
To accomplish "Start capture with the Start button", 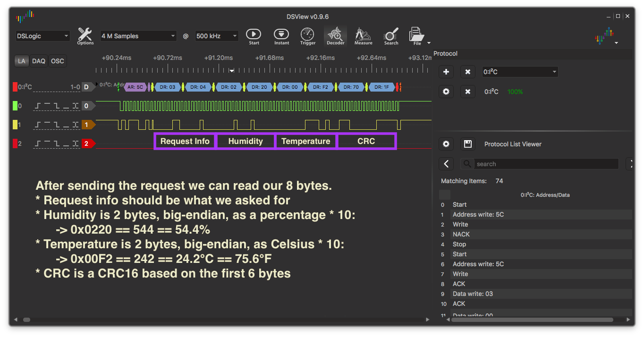I will click(254, 36).
